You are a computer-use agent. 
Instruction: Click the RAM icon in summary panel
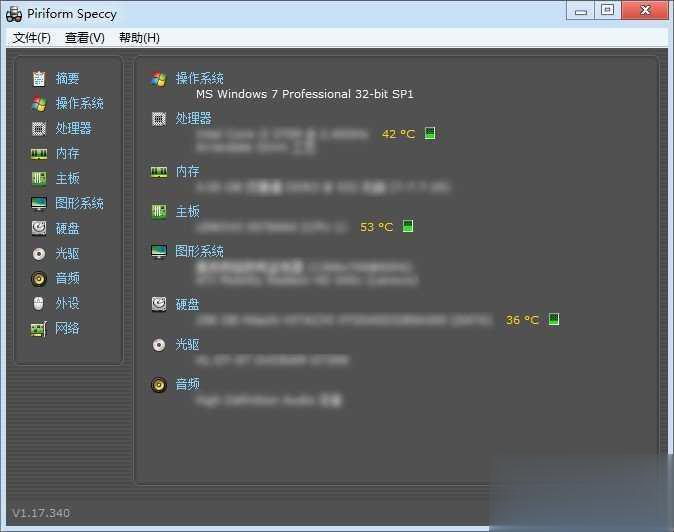[159, 172]
